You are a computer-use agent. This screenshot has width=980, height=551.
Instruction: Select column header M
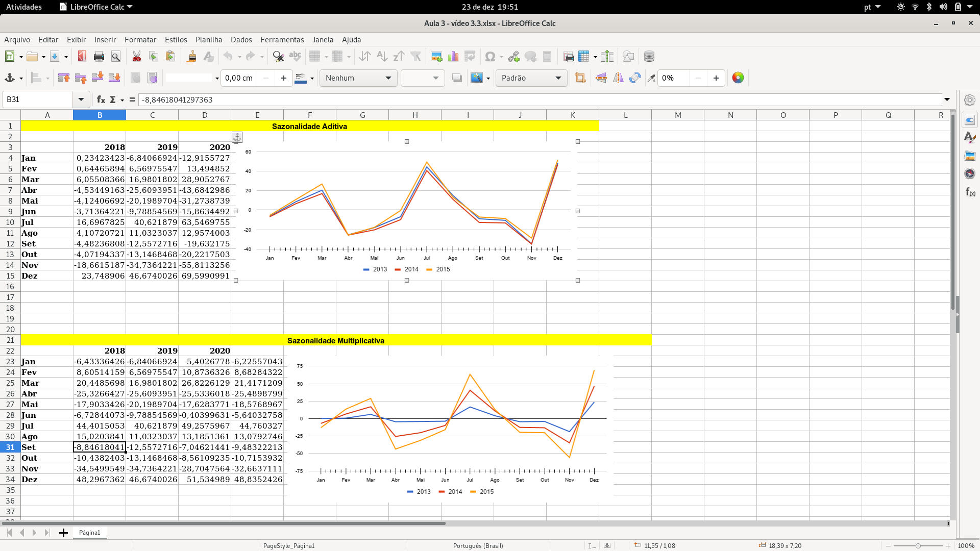point(678,115)
